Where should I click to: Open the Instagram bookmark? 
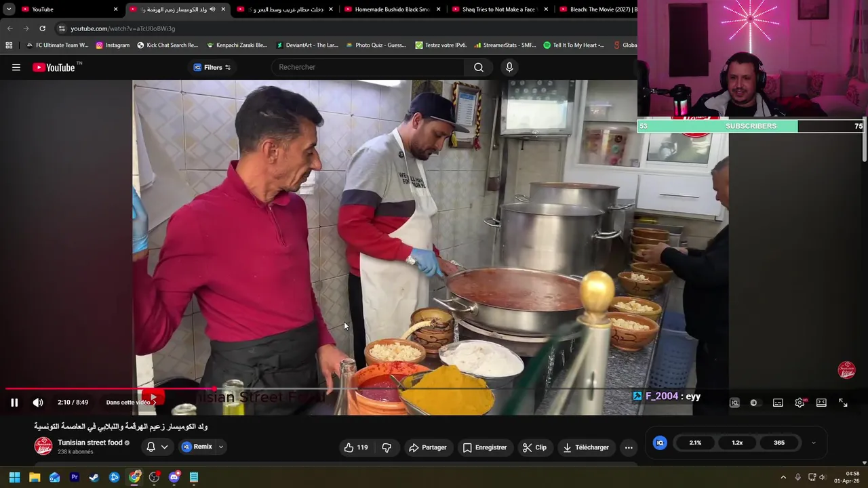(113, 45)
